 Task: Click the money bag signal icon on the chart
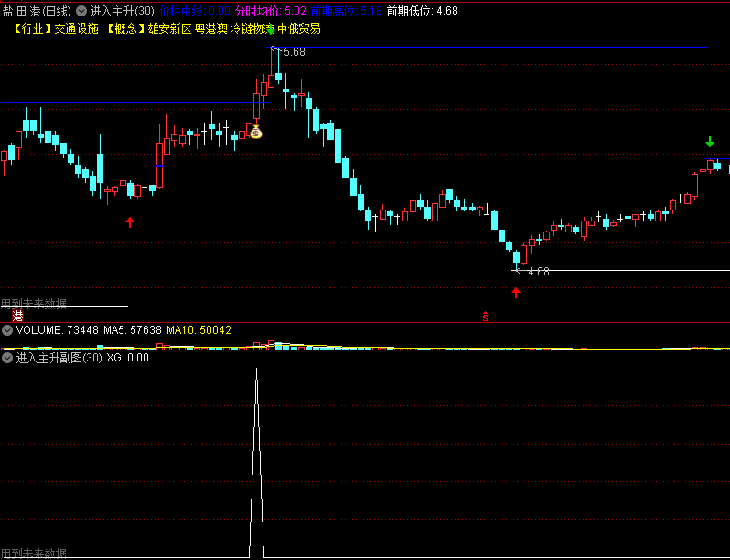[255, 133]
